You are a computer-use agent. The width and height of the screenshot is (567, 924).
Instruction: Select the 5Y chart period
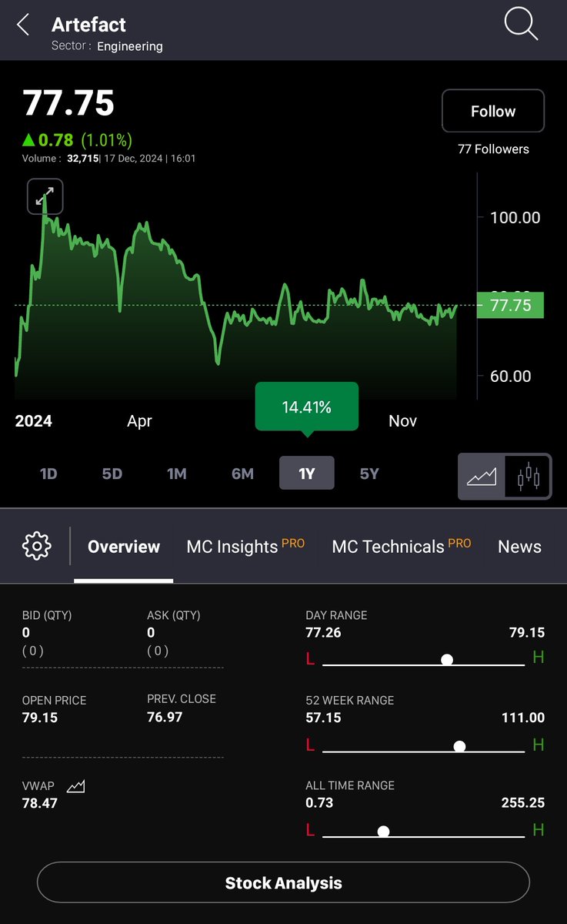coord(369,474)
